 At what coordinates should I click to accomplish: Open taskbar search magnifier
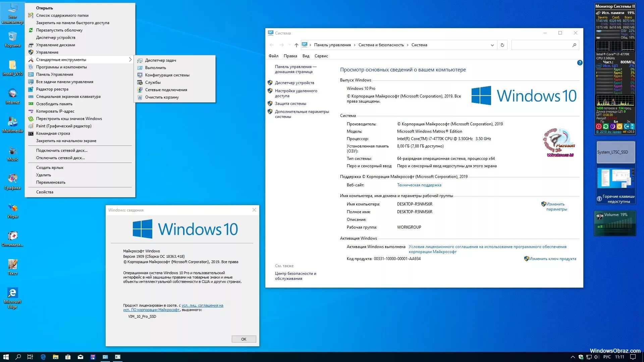[x=18, y=357]
